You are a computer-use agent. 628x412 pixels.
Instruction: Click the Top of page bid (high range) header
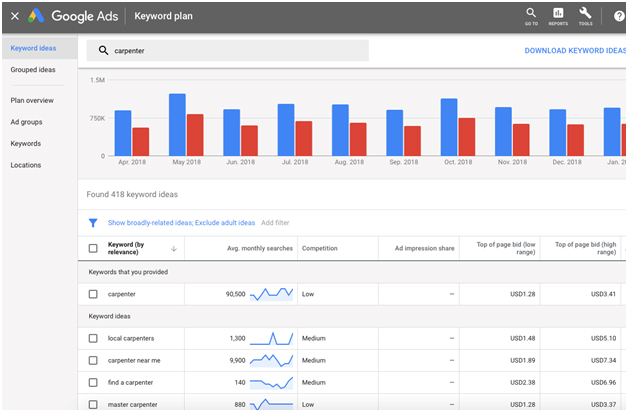pos(586,248)
